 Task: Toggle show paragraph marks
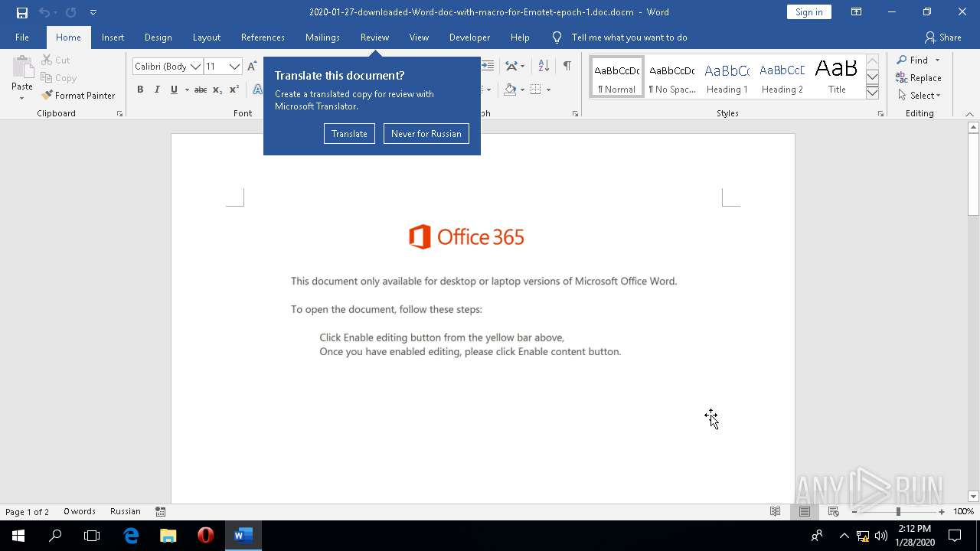click(x=567, y=66)
